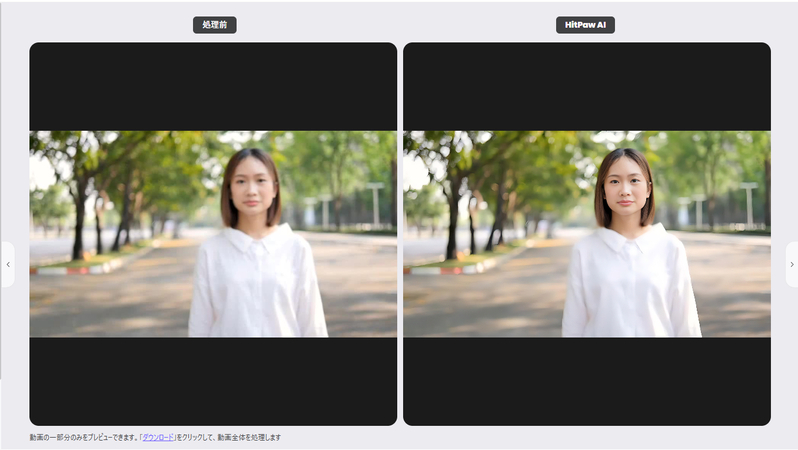
Task: Select the 処理前 label tag
Action: pos(214,25)
